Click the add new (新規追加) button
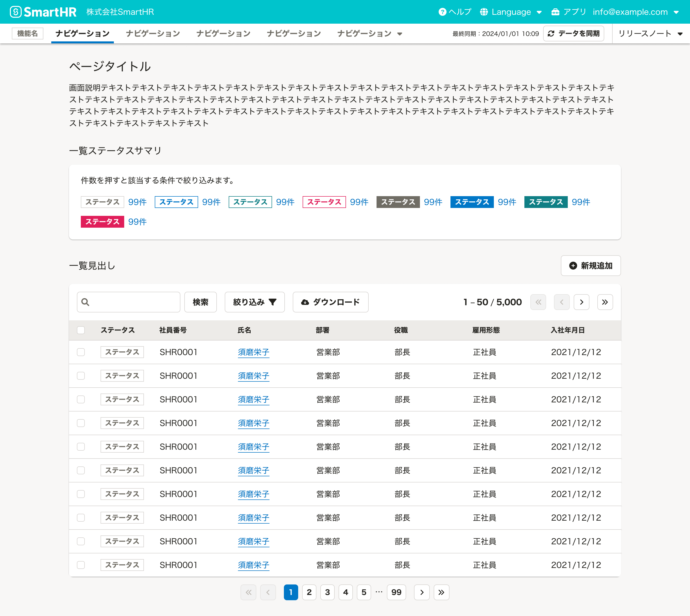The width and height of the screenshot is (690, 616). [590, 266]
